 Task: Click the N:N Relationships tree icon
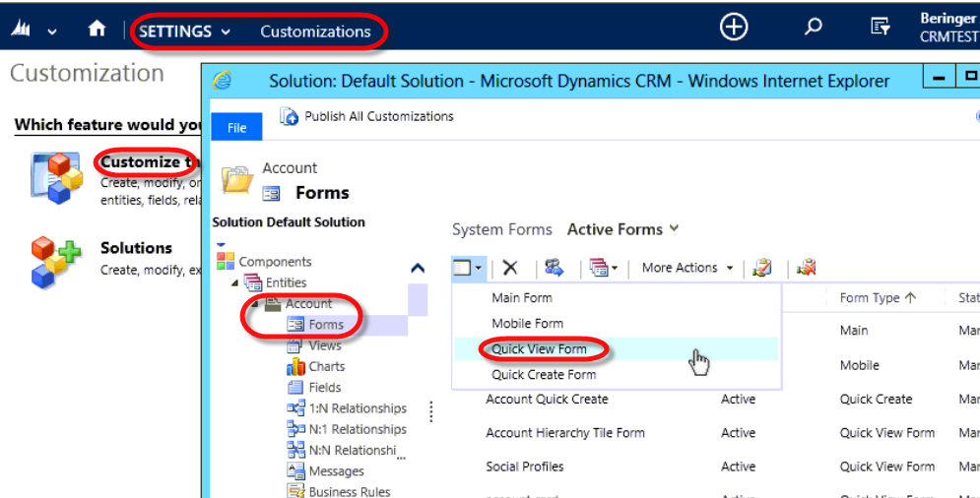pyautogui.click(x=295, y=451)
